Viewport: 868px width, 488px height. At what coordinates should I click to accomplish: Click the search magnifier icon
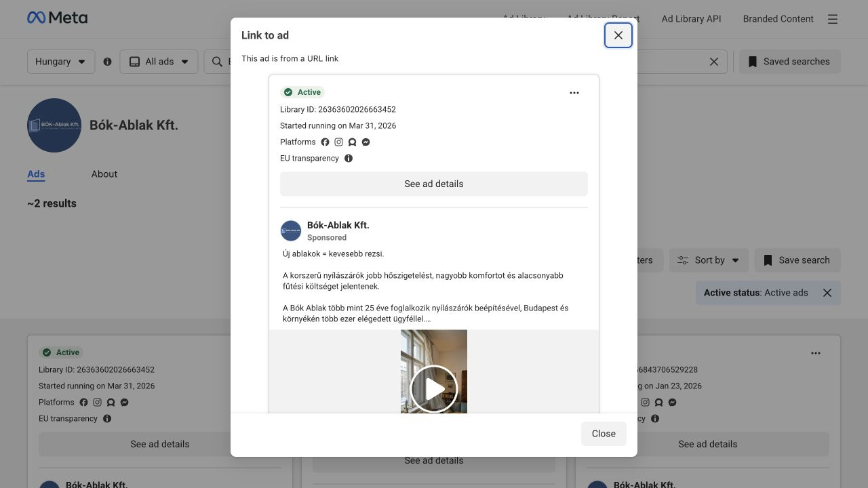[x=217, y=62]
